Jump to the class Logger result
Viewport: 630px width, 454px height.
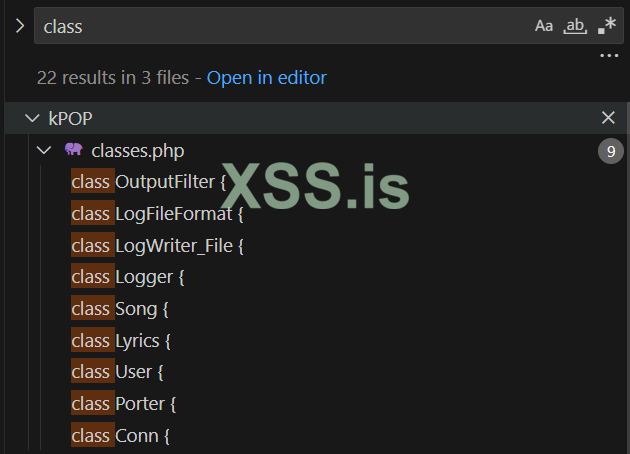coord(128,277)
